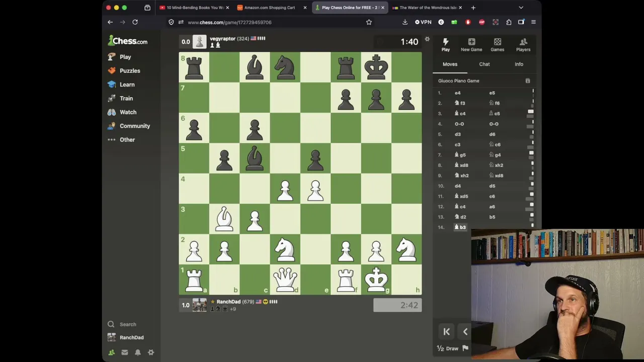Reload the chess.com page

click(135, 22)
